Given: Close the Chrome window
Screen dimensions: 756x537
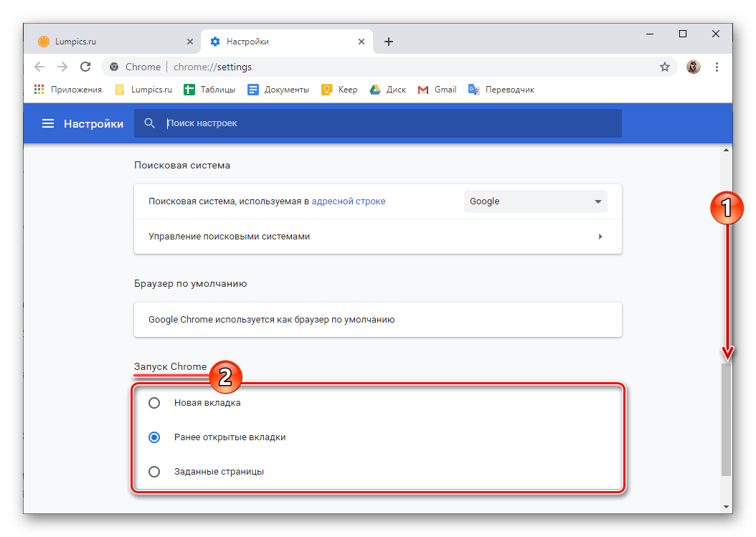Looking at the screenshot, I should coord(716,34).
